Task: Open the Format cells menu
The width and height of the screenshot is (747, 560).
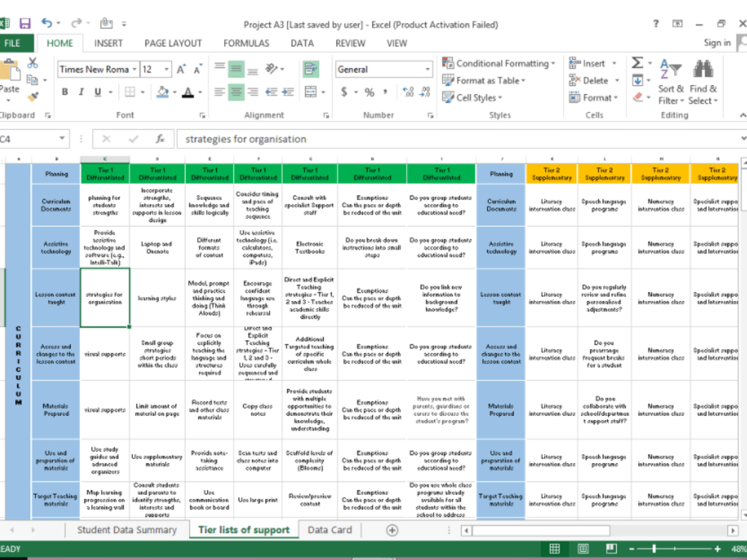Action: coord(594,98)
